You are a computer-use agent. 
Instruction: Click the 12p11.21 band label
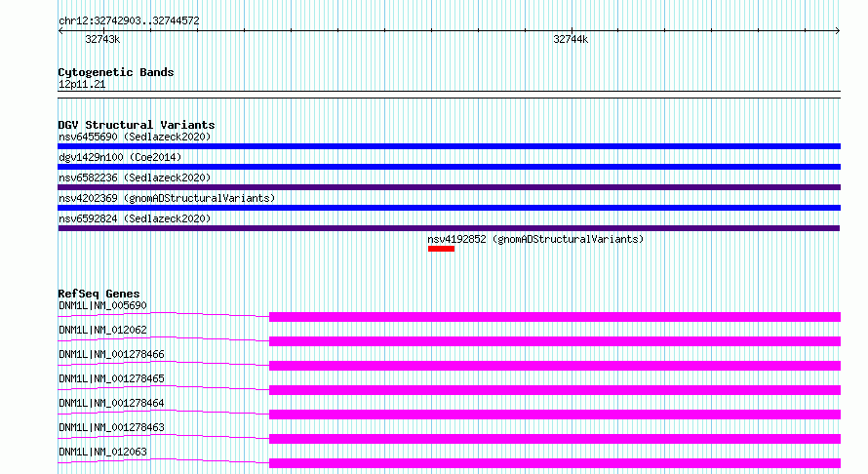coord(82,84)
